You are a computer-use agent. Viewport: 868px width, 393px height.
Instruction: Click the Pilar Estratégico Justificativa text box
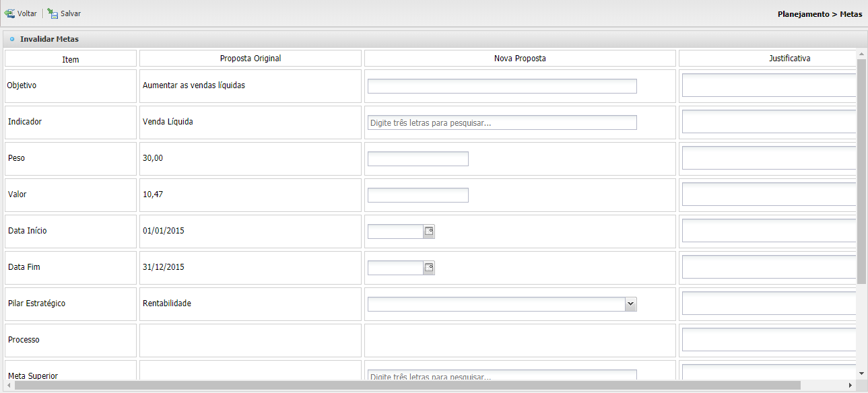click(x=769, y=303)
